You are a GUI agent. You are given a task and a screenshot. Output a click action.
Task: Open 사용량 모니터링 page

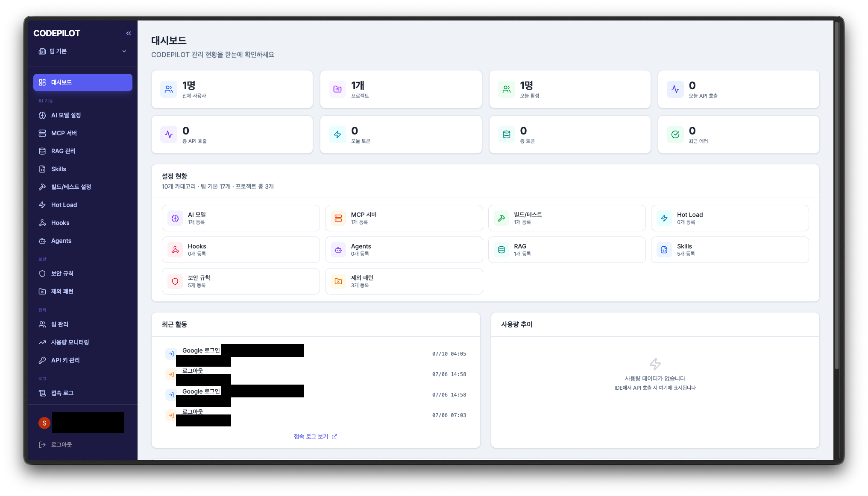coord(83,342)
